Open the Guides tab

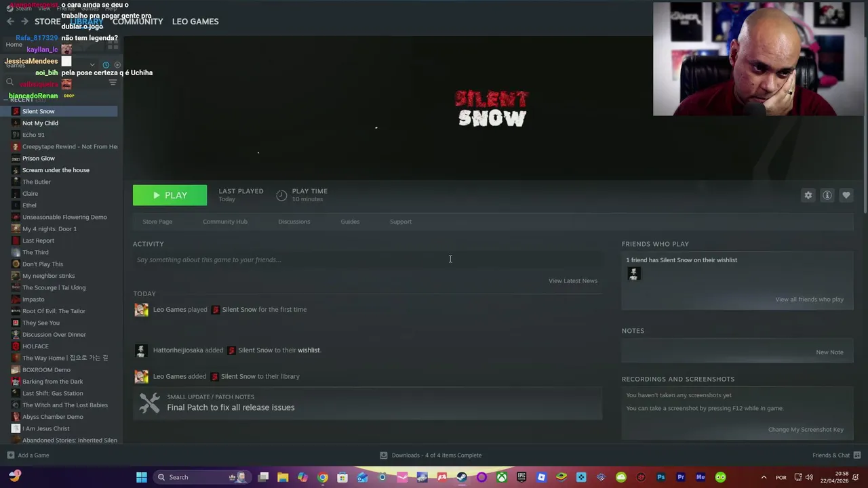click(x=350, y=222)
